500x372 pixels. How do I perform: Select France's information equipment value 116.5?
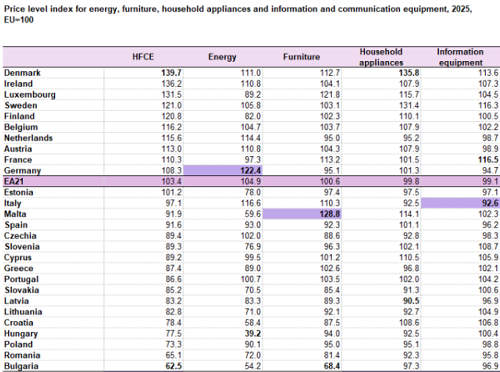point(488,160)
